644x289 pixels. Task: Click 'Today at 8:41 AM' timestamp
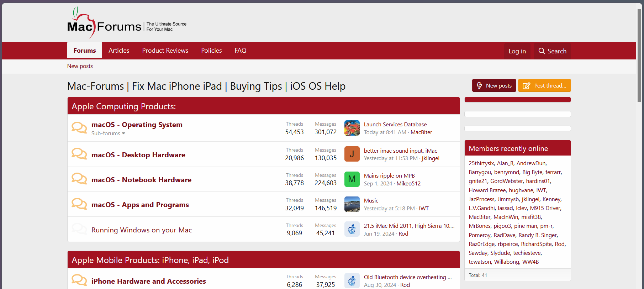385,132
